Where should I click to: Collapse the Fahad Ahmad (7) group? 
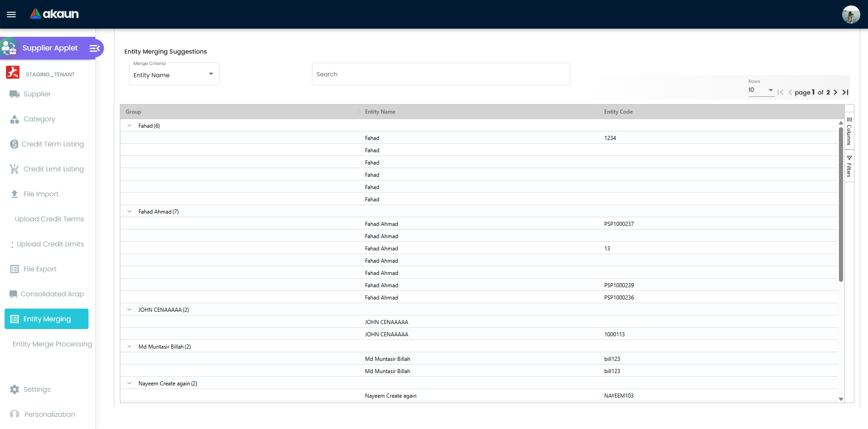click(129, 212)
